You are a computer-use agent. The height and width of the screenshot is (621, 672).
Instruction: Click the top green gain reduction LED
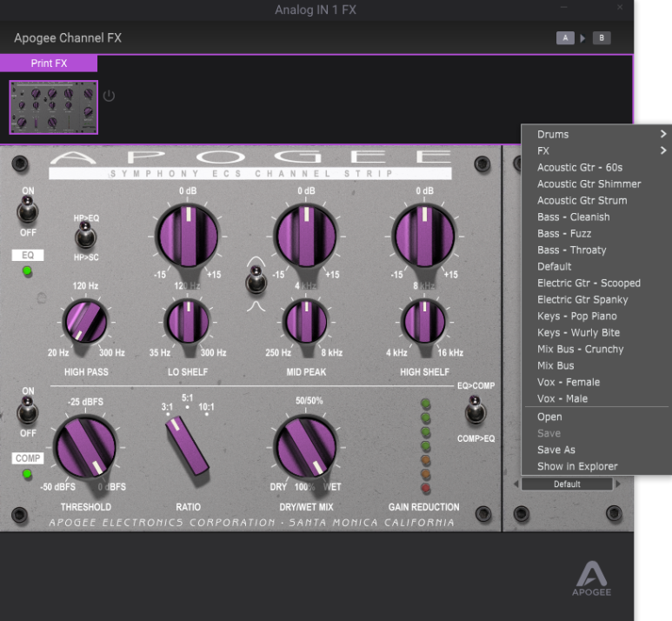tap(425, 404)
